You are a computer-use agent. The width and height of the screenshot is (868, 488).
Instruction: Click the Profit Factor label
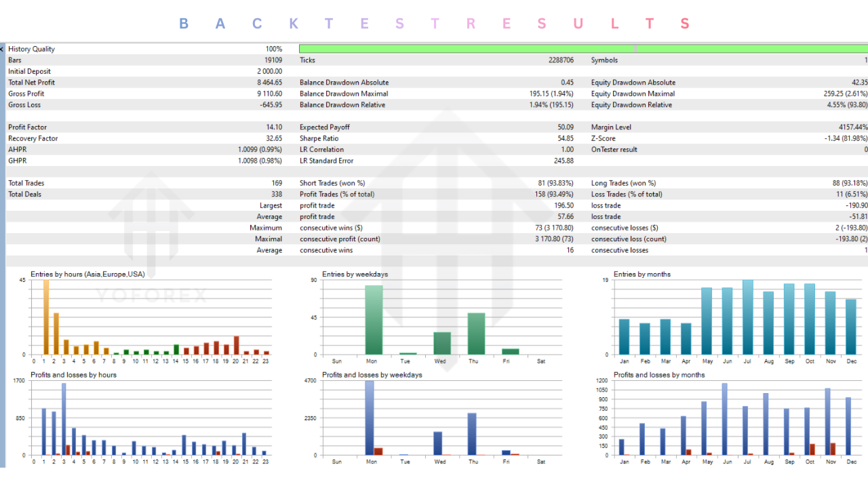pyautogui.click(x=23, y=127)
